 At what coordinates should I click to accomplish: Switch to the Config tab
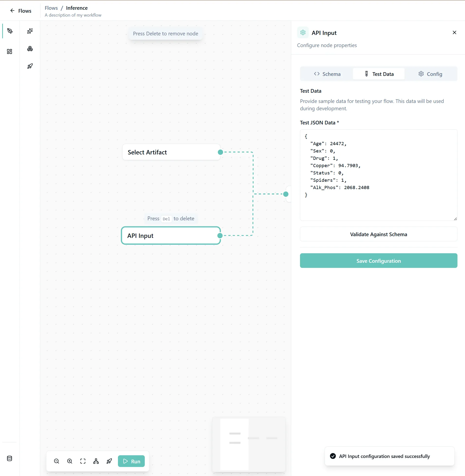point(430,74)
